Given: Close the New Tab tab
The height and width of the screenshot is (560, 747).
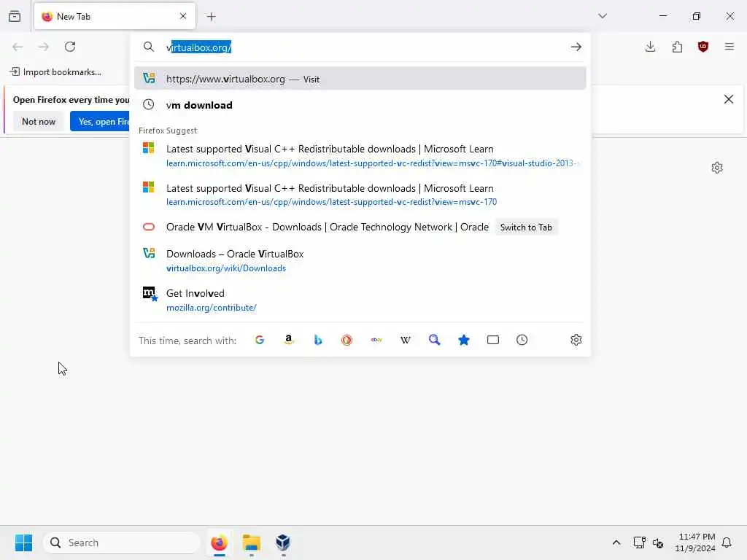Looking at the screenshot, I should (x=183, y=16).
